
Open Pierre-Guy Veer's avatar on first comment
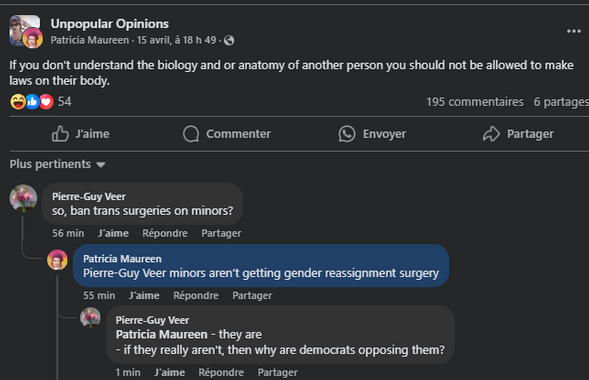[23, 198]
